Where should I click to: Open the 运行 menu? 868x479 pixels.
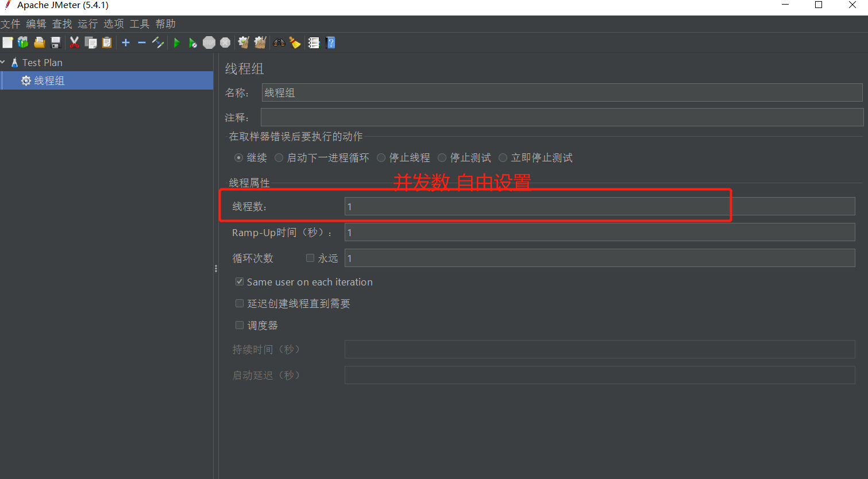click(88, 24)
